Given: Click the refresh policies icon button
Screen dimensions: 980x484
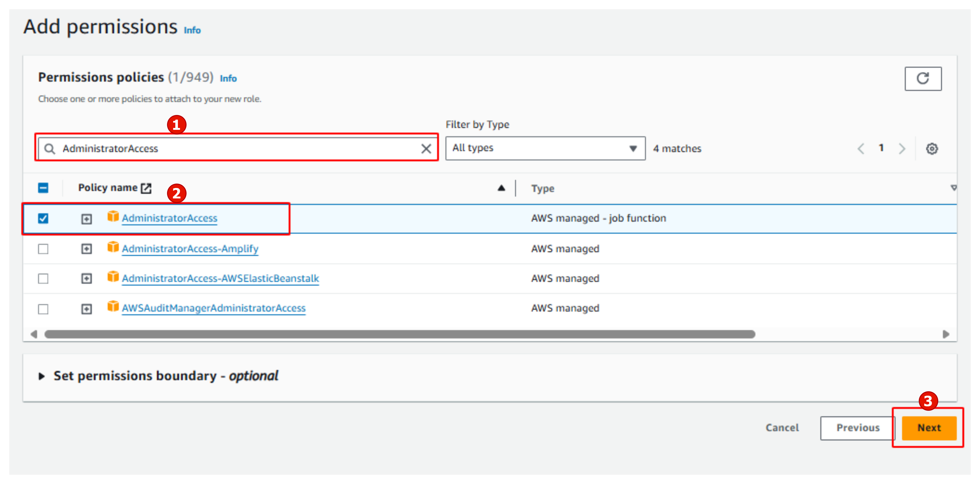Looking at the screenshot, I should (922, 79).
